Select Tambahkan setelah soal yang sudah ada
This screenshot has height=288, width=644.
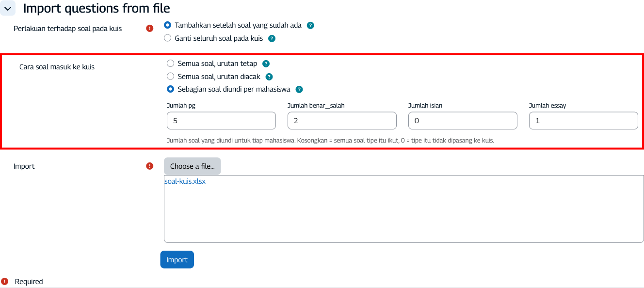tap(168, 25)
